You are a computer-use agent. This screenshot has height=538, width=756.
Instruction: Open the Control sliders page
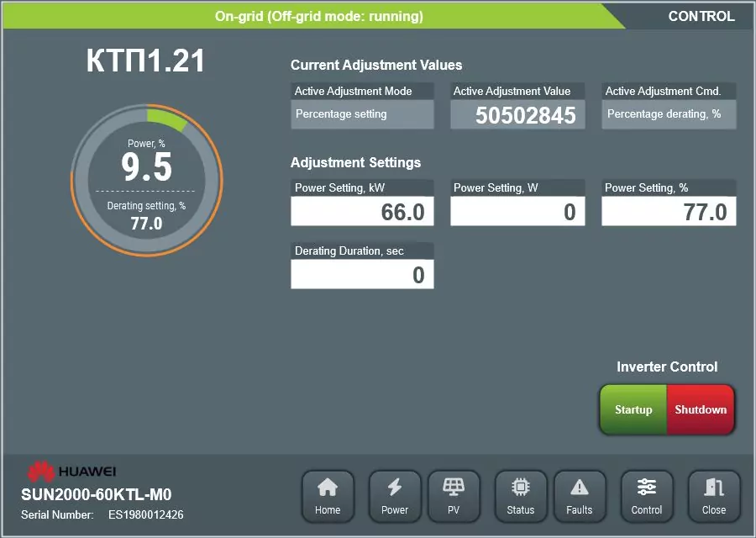coord(647,497)
